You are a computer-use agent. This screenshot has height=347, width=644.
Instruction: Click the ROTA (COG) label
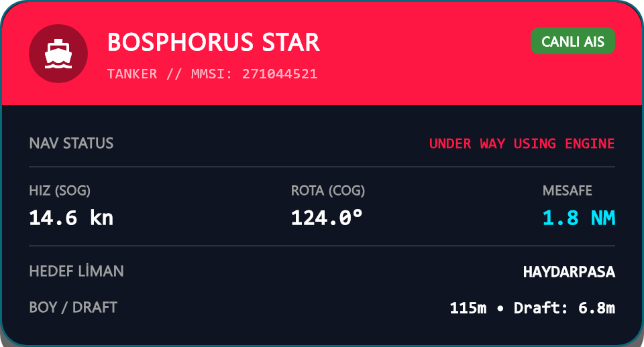328,190
